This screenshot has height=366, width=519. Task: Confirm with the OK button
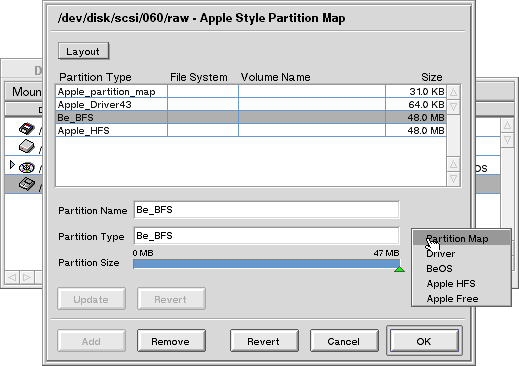point(424,341)
